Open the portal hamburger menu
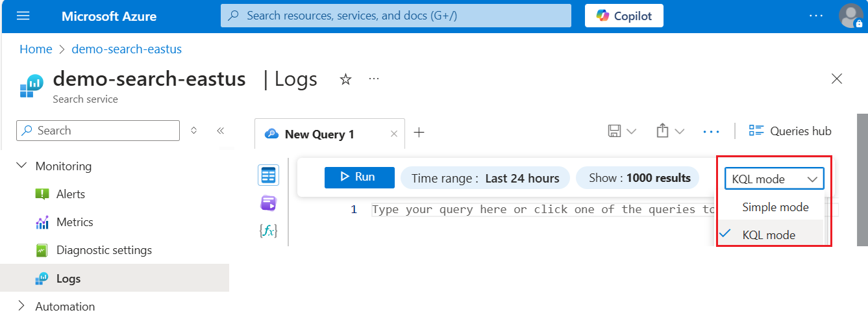Screen dimensions: 868x319 click(x=23, y=16)
